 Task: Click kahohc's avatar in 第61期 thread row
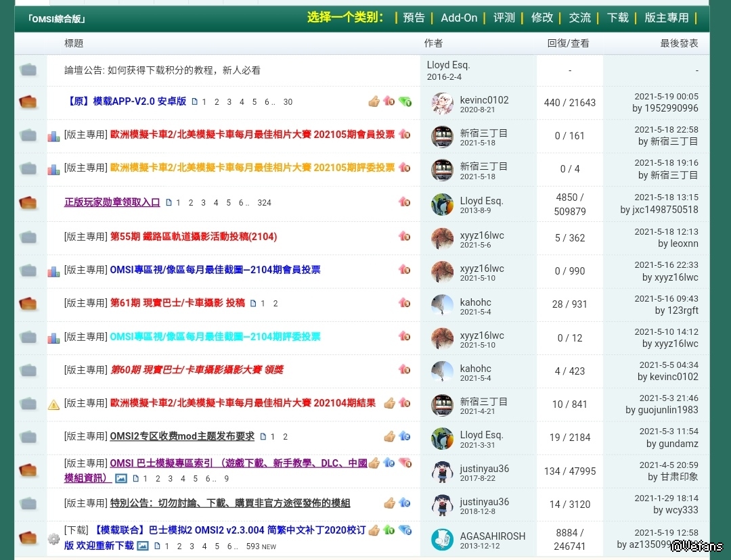442,305
